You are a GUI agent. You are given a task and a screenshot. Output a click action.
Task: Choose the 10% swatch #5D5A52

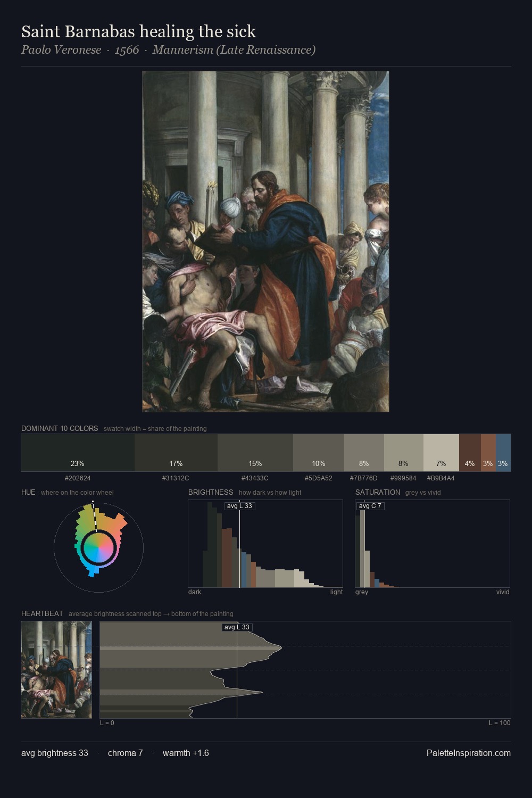point(319,453)
